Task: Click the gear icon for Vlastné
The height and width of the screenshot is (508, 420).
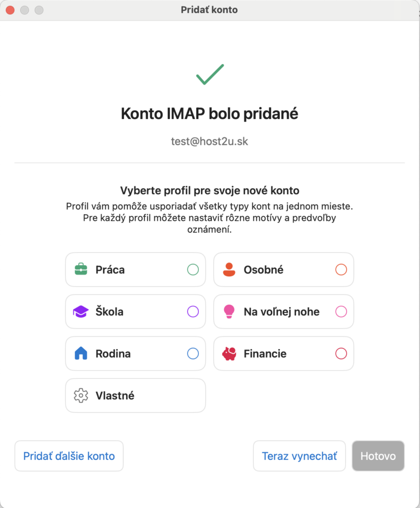Action: tap(81, 395)
